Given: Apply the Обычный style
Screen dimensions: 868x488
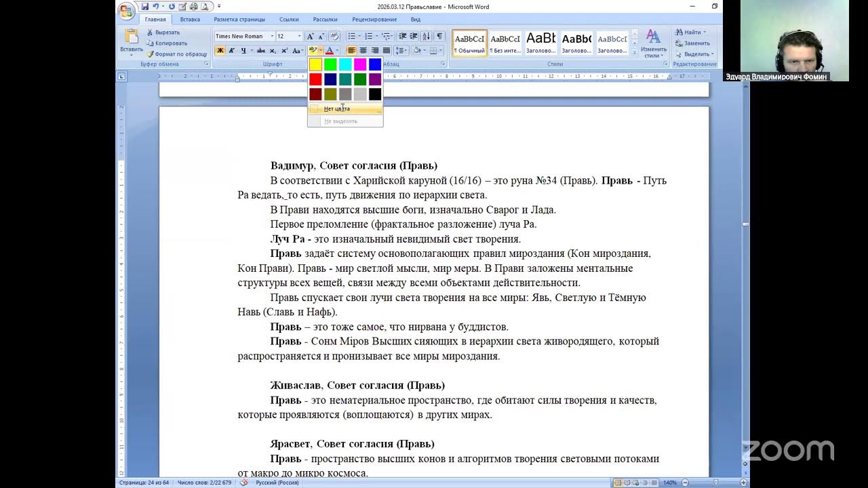Looking at the screenshot, I should pyautogui.click(x=469, y=43).
